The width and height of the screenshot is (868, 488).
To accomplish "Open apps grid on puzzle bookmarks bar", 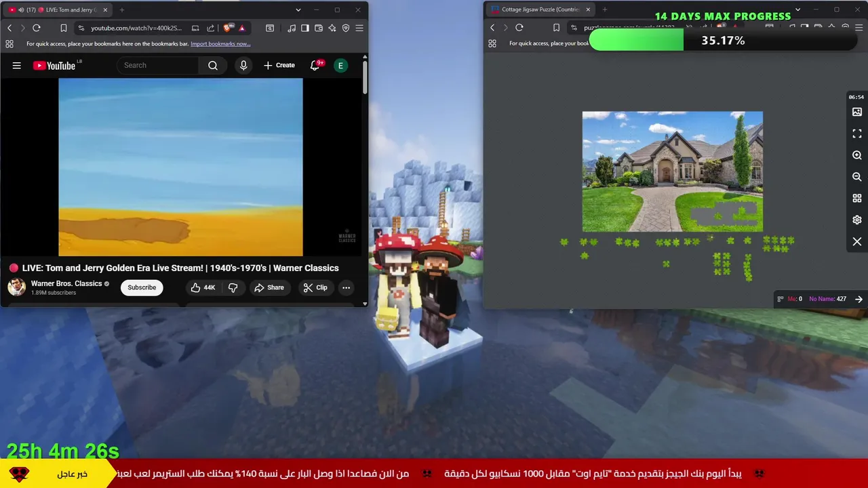I will tap(492, 43).
